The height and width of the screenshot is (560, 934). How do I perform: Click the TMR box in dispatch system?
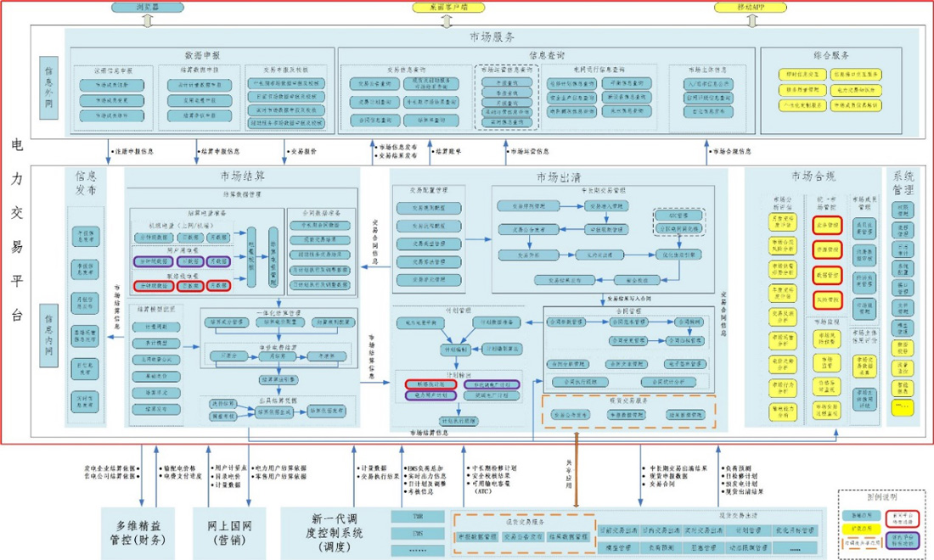pyautogui.click(x=418, y=517)
